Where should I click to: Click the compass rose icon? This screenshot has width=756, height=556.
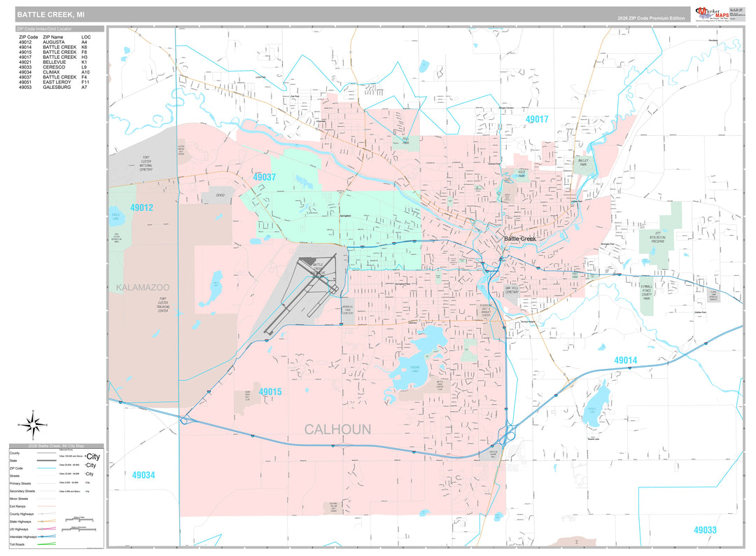(33, 425)
